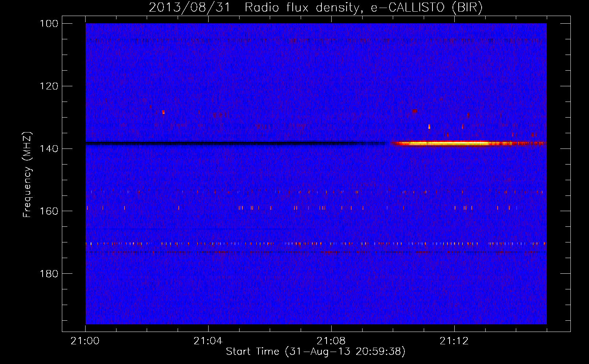Click the '21:12' time axis label
The width and height of the screenshot is (589, 364).
(x=455, y=341)
